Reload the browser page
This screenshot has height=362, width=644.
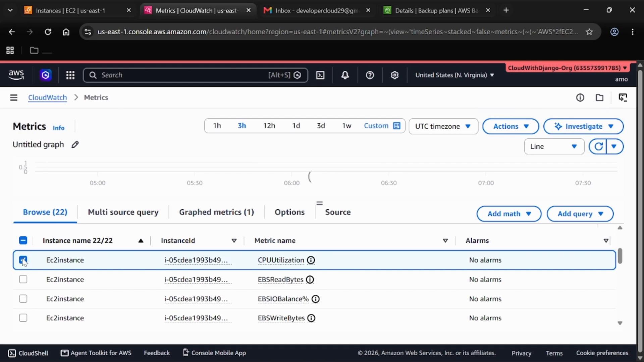[x=48, y=32]
